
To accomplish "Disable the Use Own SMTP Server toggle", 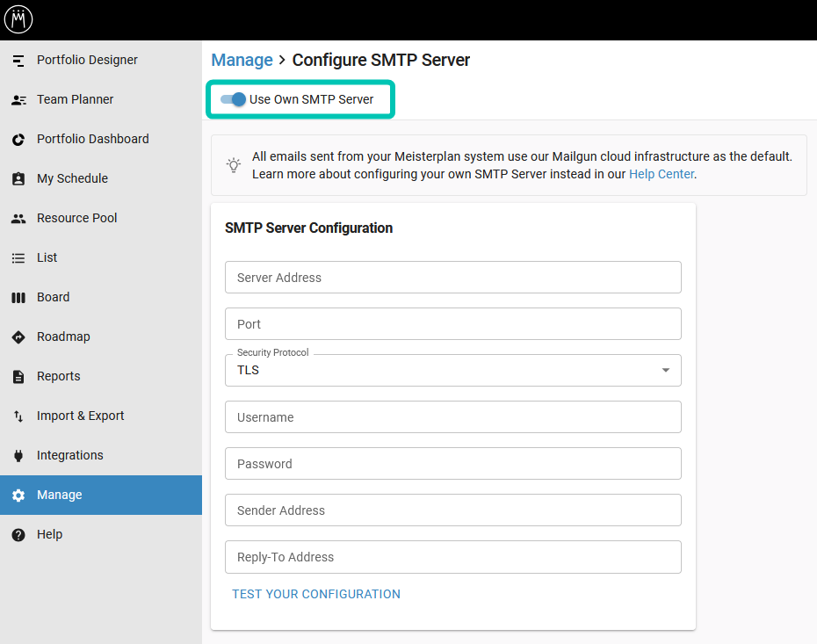I will coord(233,99).
